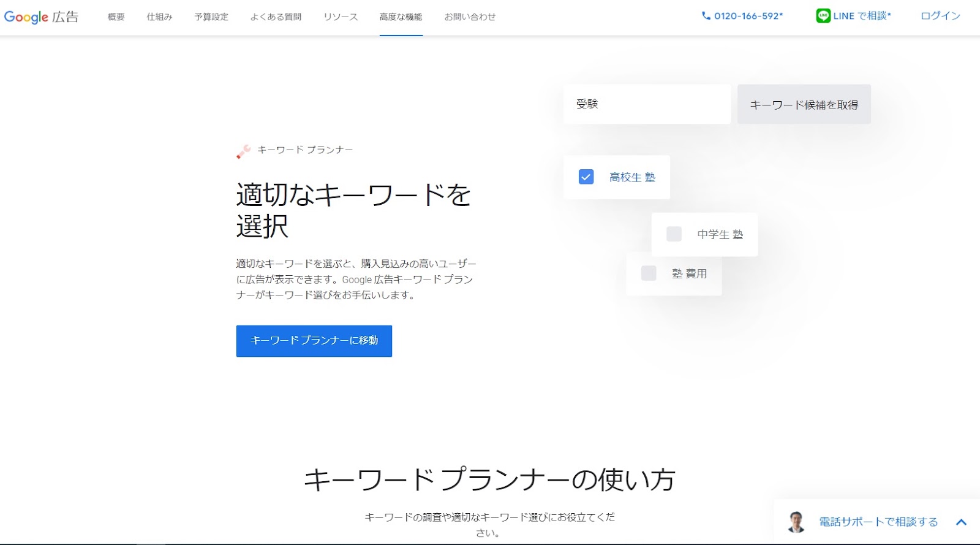Click the キーワード プランナーに移動 button
This screenshot has height=545, width=980.
click(314, 341)
